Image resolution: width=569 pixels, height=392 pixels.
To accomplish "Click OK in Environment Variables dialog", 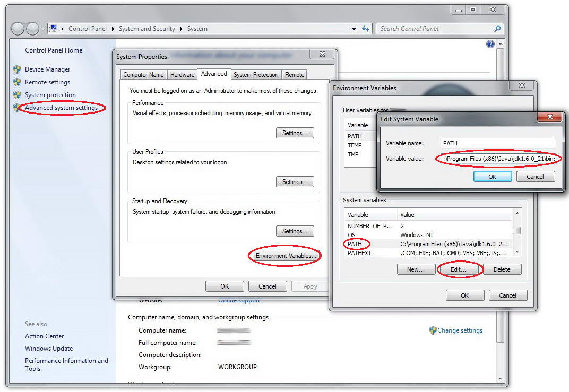I will pyautogui.click(x=465, y=295).
